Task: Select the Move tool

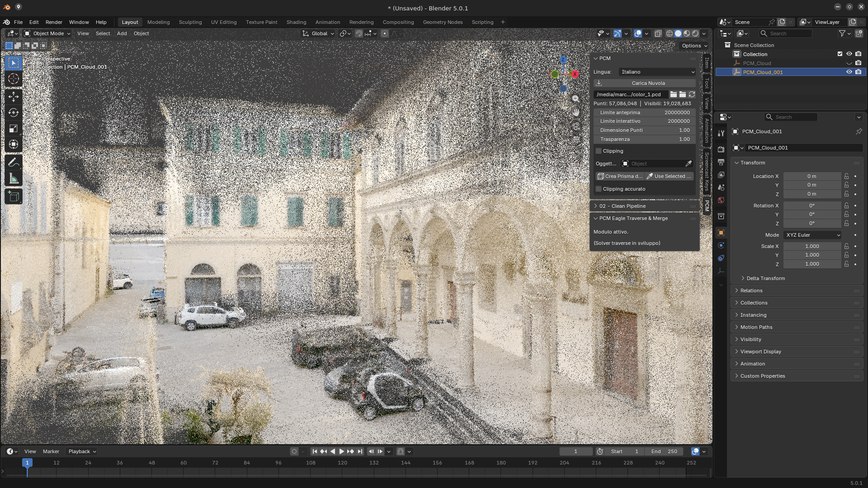Action: 14,97
